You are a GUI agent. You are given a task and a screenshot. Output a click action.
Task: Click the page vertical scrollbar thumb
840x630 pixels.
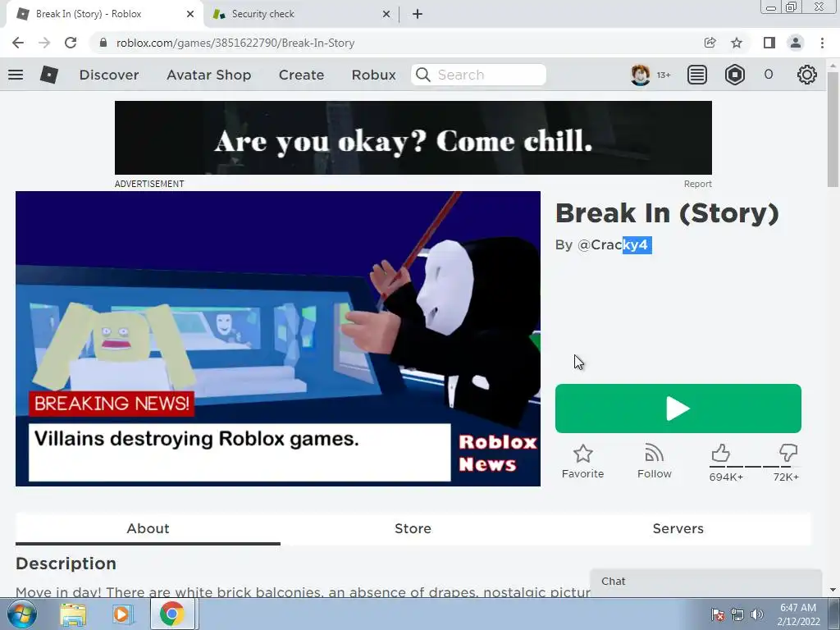833,129
